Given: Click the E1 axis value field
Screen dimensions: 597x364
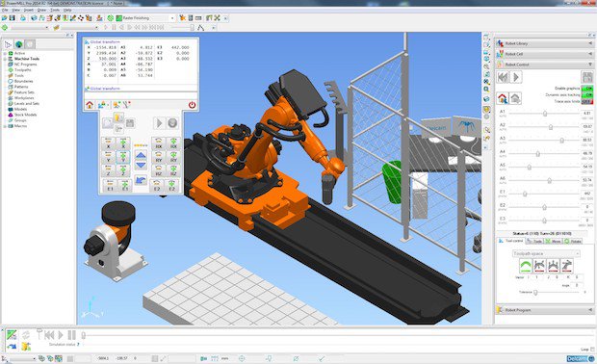Looking at the screenshot, I should [587, 194].
